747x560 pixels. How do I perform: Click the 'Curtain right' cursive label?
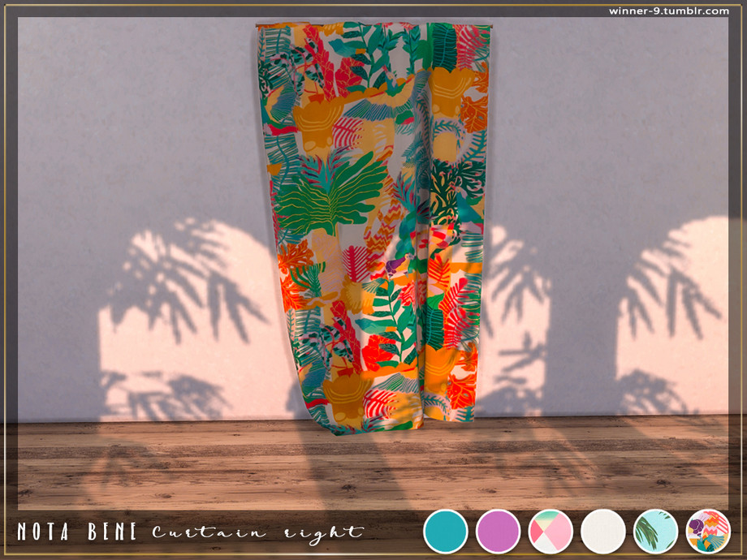point(257,532)
